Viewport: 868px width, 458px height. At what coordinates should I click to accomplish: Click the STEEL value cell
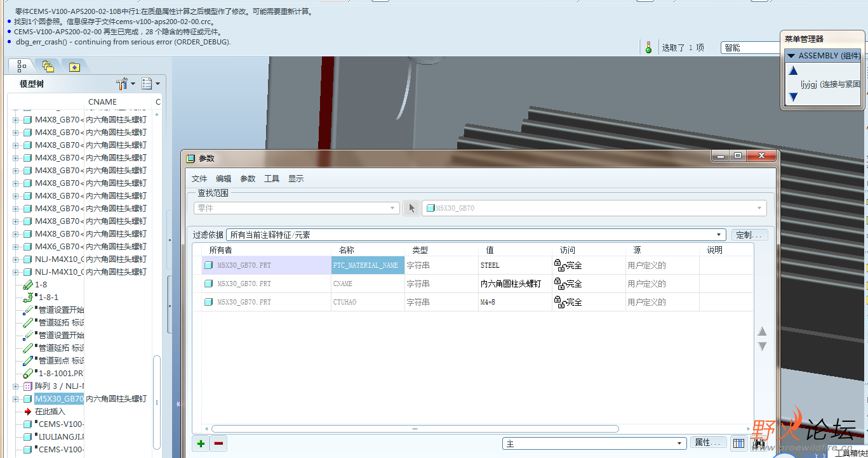pyautogui.click(x=516, y=265)
